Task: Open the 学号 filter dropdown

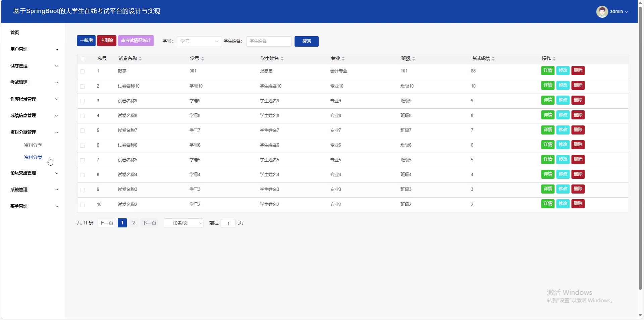Action: 199,41
